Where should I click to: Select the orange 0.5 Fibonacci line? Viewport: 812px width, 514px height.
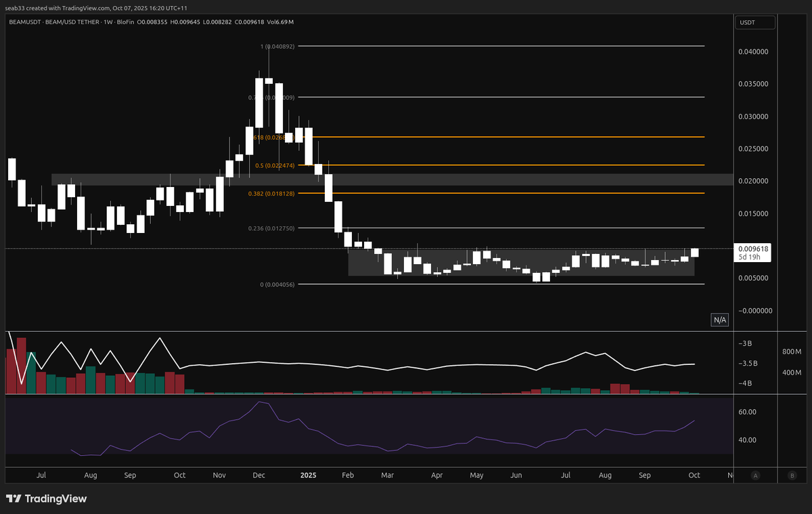(x=501, y=165)
